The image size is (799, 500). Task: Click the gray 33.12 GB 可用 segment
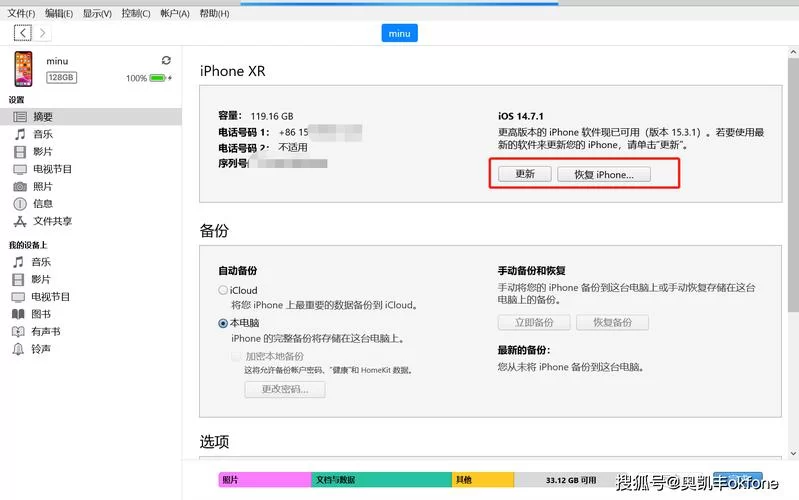click(571, 480)
